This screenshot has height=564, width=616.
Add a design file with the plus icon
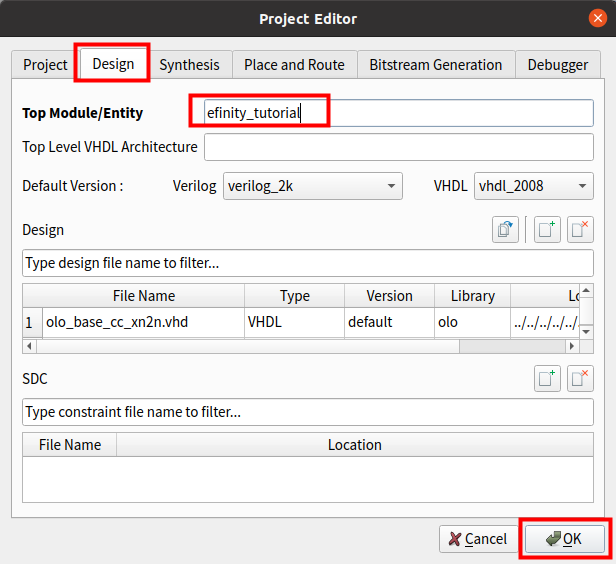tap(547, 230)
